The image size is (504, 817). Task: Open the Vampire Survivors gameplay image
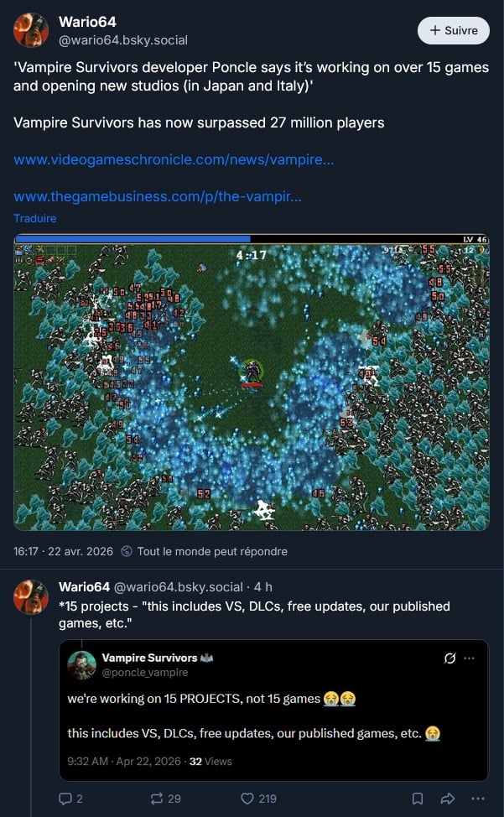point(252,382)
